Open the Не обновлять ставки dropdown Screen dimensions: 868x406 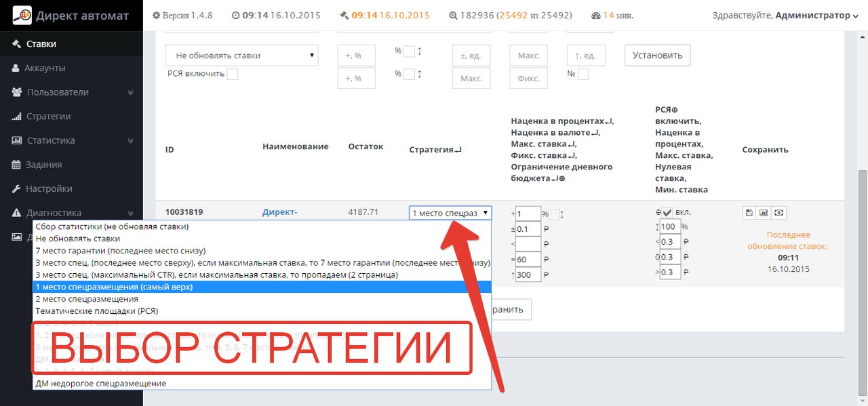pos(241,56)
